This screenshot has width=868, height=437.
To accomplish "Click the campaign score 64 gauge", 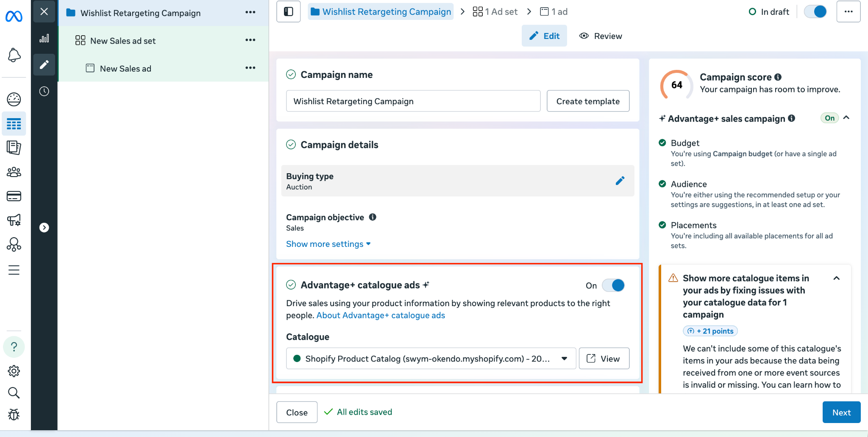I will 676,85.
